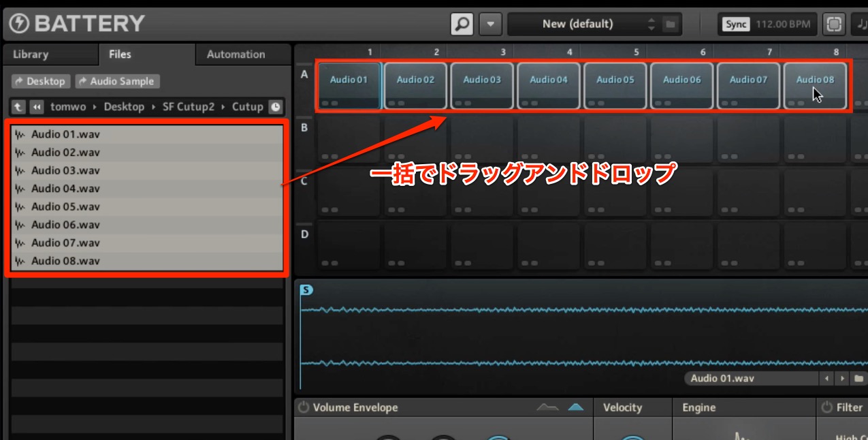Select the Audio 02 cell

[415, 86]
